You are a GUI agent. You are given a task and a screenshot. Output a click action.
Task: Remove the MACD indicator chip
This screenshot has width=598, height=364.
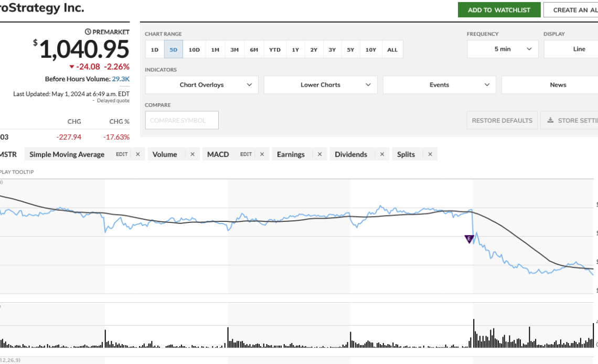pyautogui.click(x=262, y=154)
